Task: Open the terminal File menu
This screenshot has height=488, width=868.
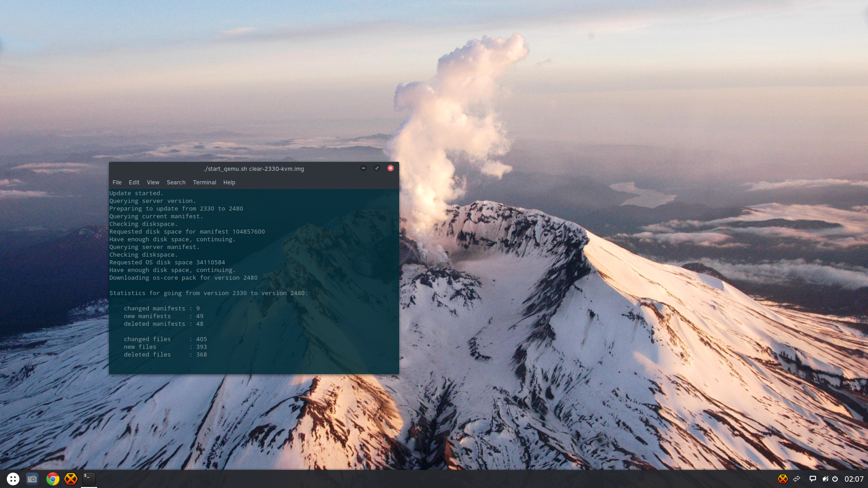Action: 117,183
